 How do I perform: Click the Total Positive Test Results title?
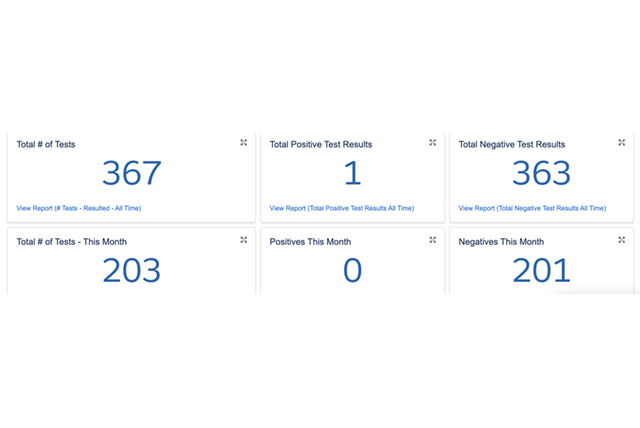pyautogui.click(x=321, y=144)
